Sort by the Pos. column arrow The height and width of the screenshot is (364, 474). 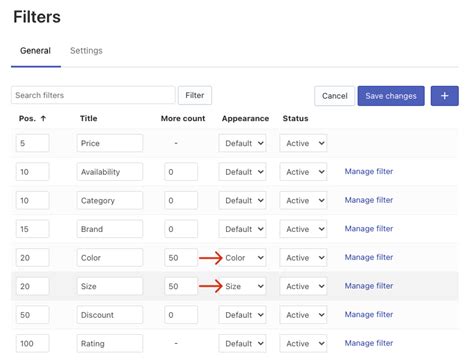(43, 118)
